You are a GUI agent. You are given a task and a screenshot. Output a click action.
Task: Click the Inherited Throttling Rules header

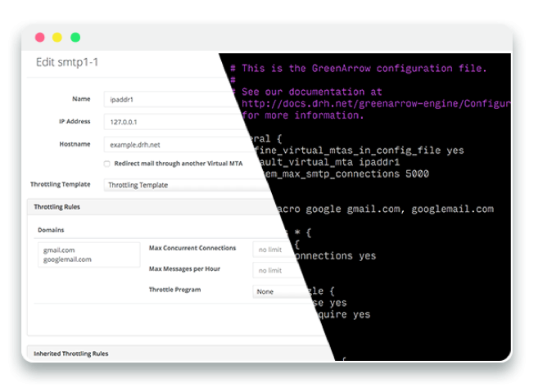click(x=177, y=354)
